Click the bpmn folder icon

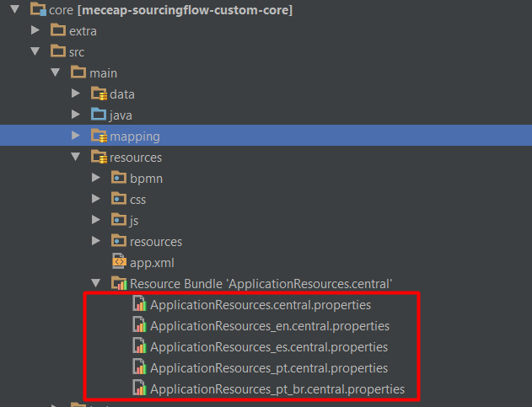coord(119,178)
